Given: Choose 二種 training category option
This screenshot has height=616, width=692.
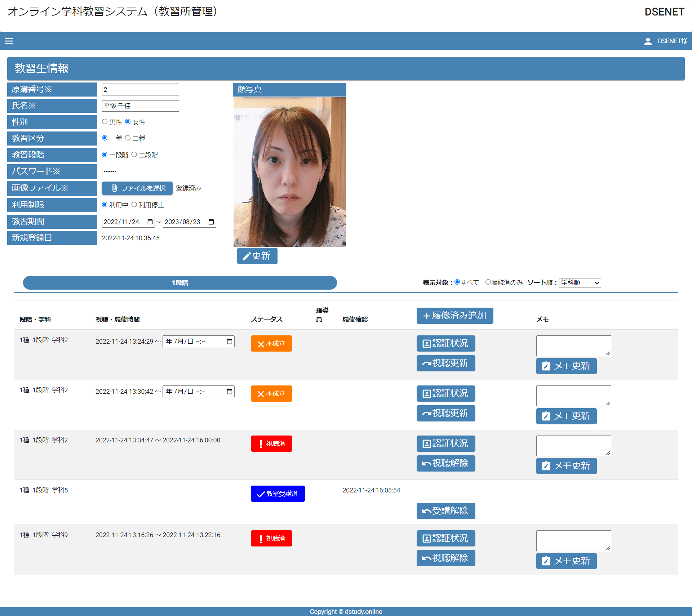Looking at the screenshot, I should click(x=128, y=138).
